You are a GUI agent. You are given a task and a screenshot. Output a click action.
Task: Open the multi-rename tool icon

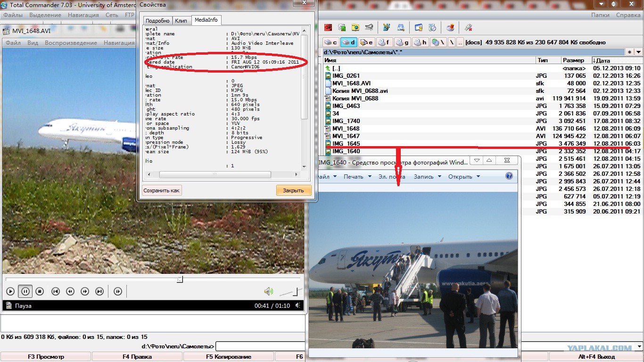[x=387, y=27]
